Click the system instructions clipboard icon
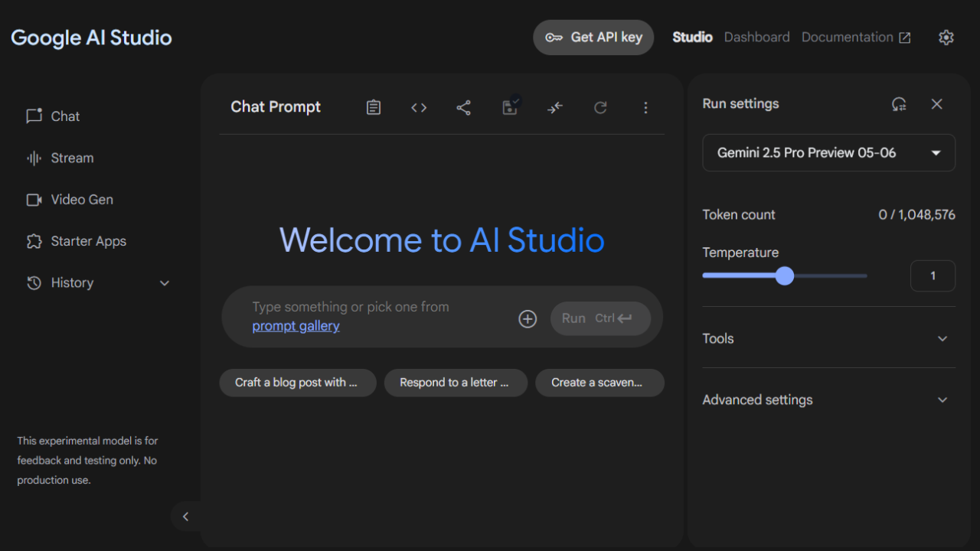Image resolution: width=980 pixels, height=551 pixels. pyautogui.click(x=374, y=108)
